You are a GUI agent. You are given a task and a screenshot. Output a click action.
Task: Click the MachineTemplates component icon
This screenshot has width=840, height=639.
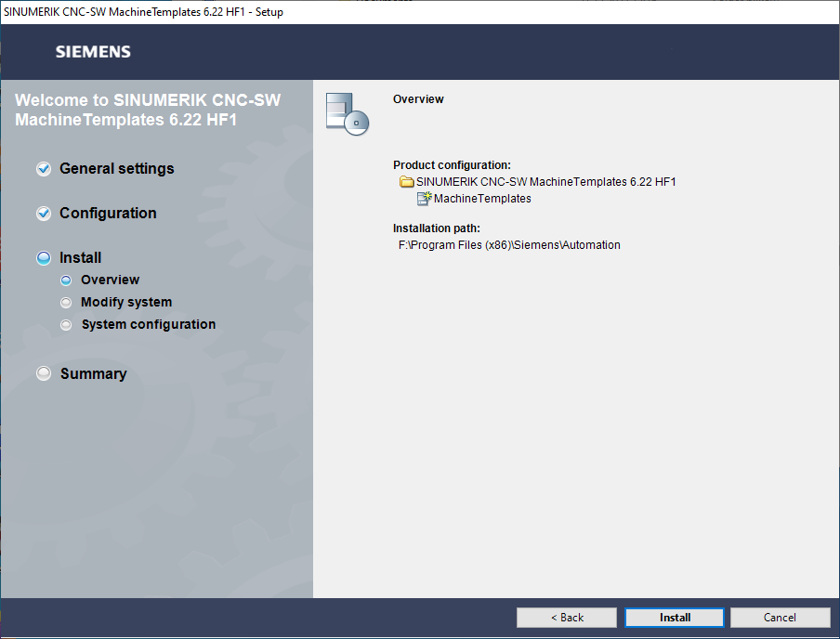[x=425, y=198]
